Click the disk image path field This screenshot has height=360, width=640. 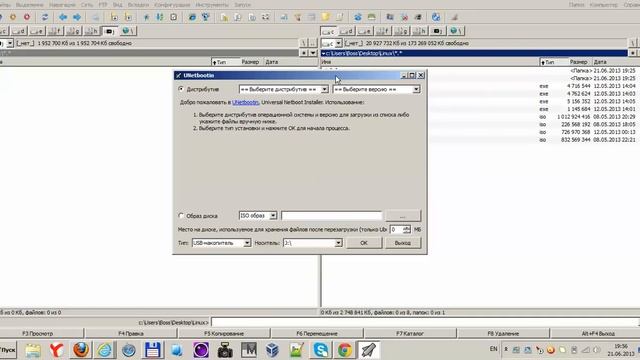point(331,216)
